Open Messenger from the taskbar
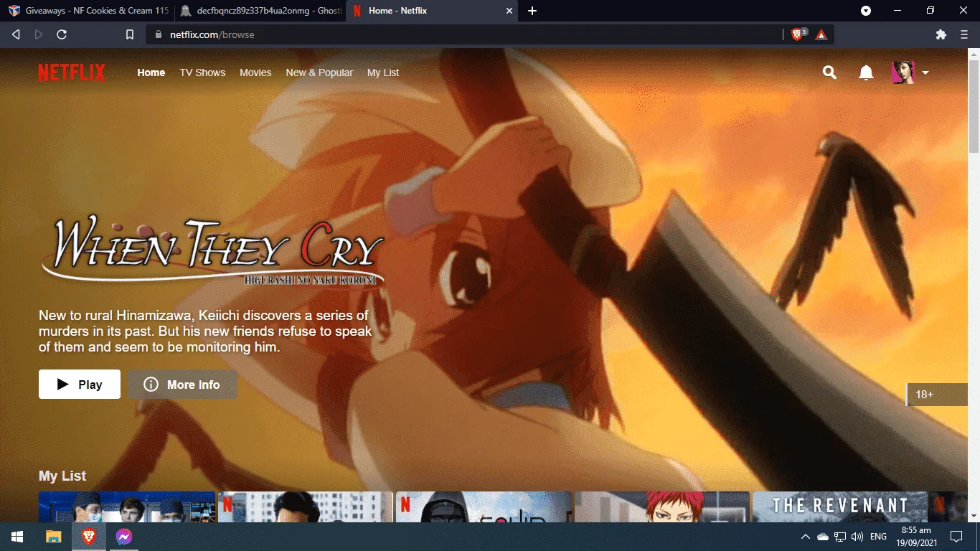This screenshot has height=551, width=980. [123, 537]
